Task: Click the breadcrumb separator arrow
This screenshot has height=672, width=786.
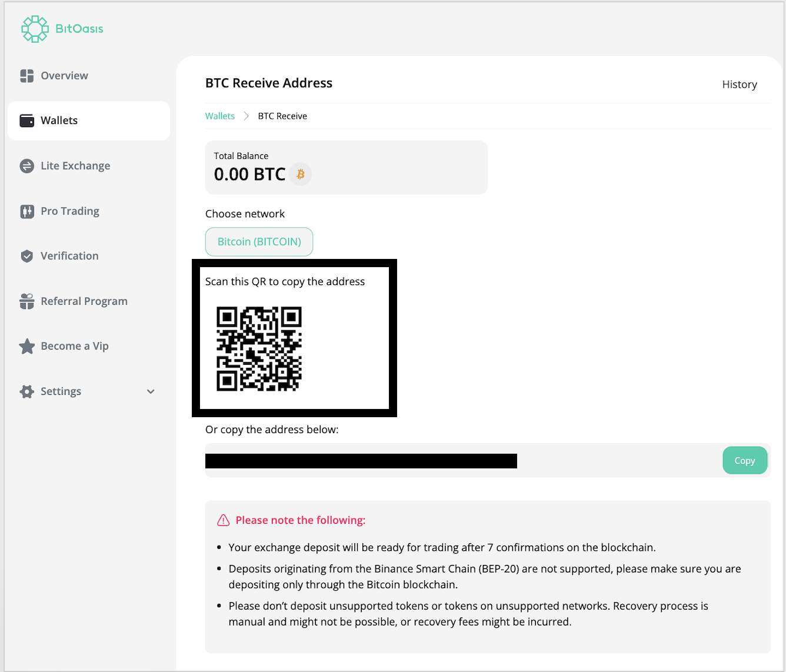Action: click(x=247, y=116)
